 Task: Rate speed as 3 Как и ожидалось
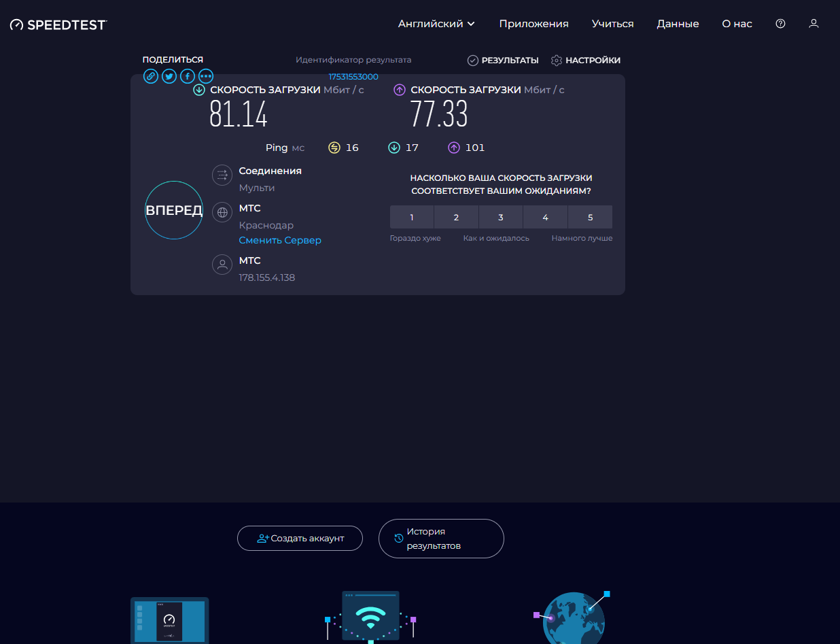click(501, 218)
